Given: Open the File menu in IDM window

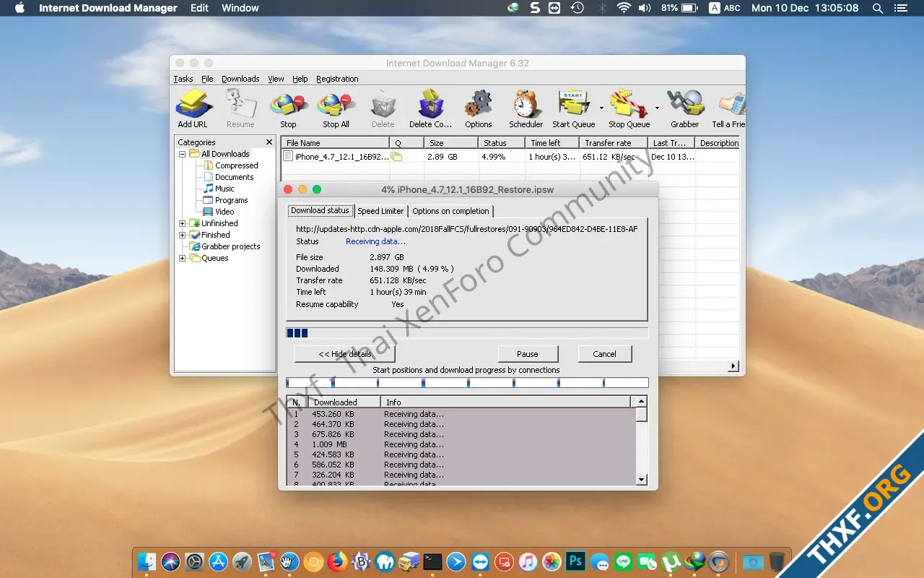Looking at the screenshot, I should click(207, 79).
